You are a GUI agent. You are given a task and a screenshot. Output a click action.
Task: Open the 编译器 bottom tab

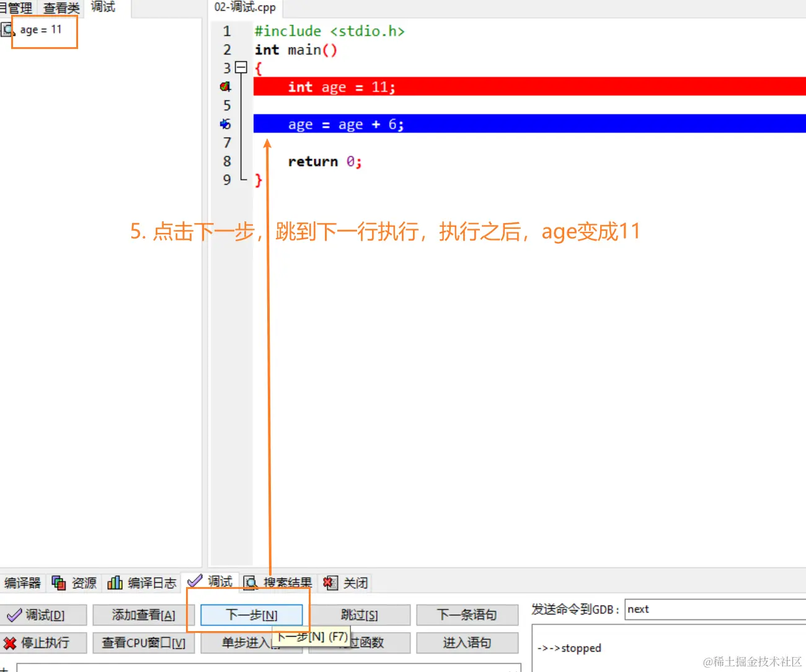point(22,583)
